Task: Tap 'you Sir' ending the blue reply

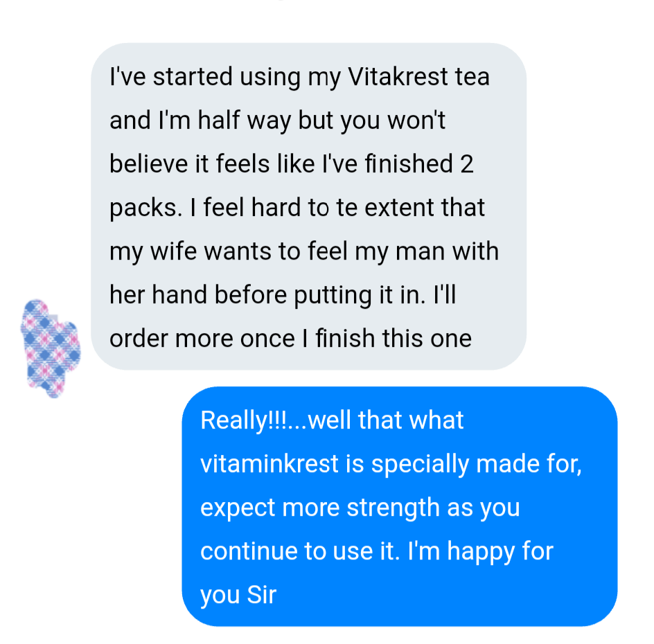Action: 238,596
